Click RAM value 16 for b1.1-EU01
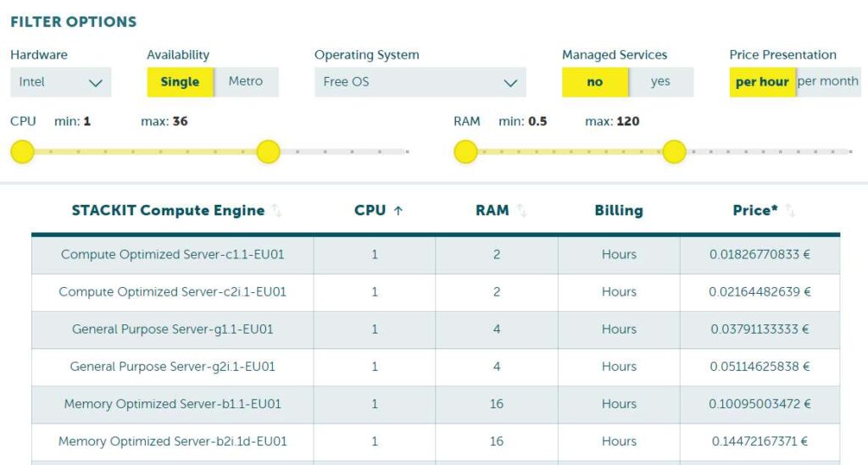The width and height of the screenshot is (868, 465). (x=497, y=404)
